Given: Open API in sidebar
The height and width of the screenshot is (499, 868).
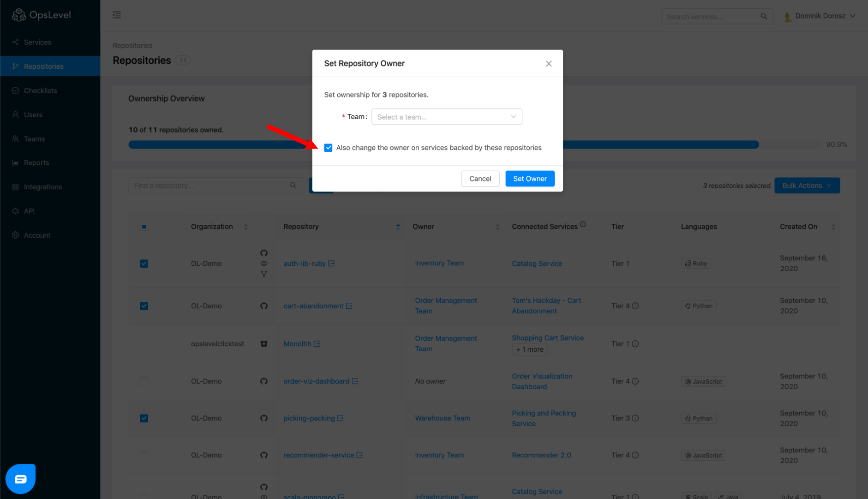Looking at the screenshot, I should [x=50, y=211].
